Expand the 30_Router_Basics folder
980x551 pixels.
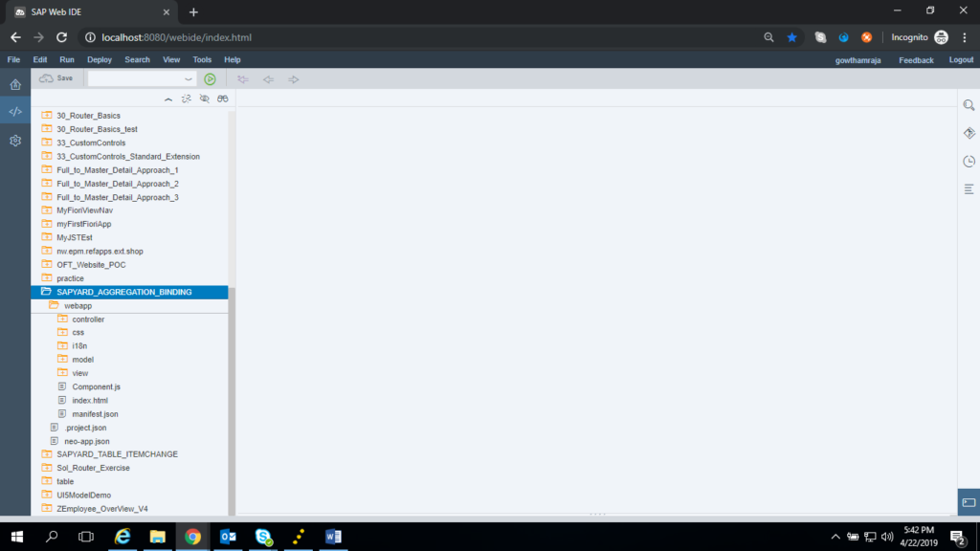47,115
